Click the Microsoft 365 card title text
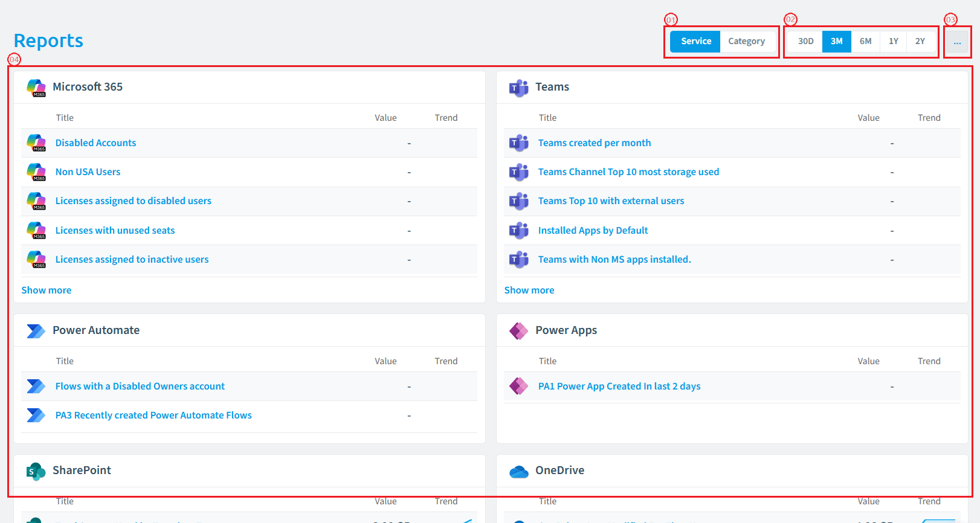 pos(88,87)
